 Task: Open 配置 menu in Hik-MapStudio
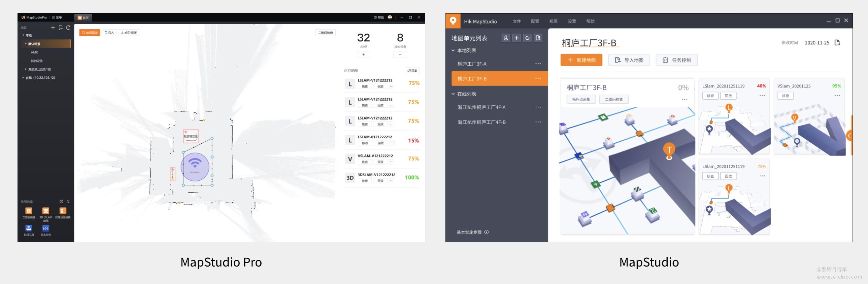535,21
